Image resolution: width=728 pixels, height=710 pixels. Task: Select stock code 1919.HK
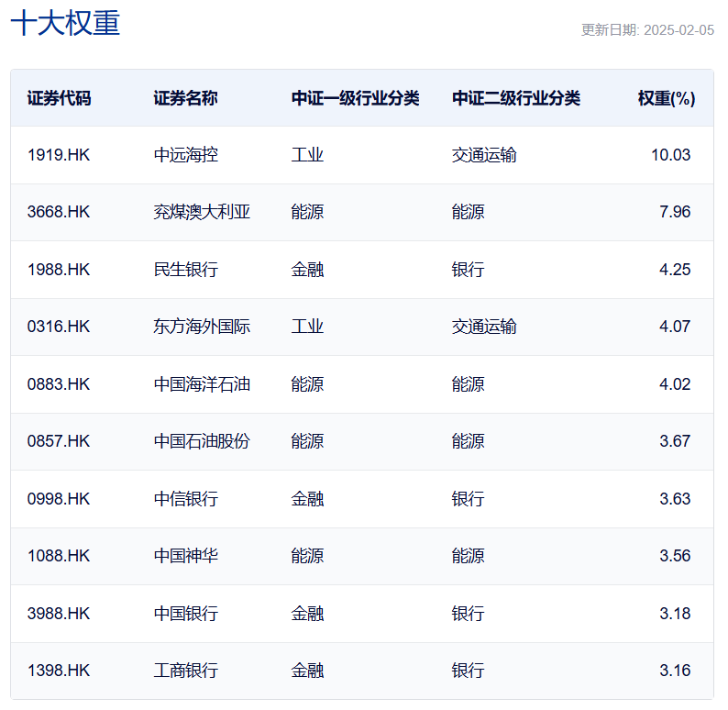coord(59,155)
